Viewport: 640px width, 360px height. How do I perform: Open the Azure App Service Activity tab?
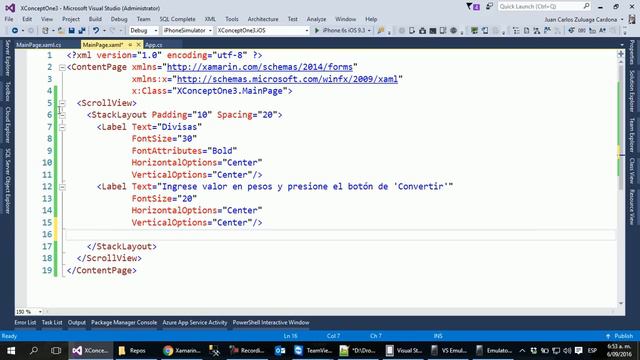pos(195,322)
